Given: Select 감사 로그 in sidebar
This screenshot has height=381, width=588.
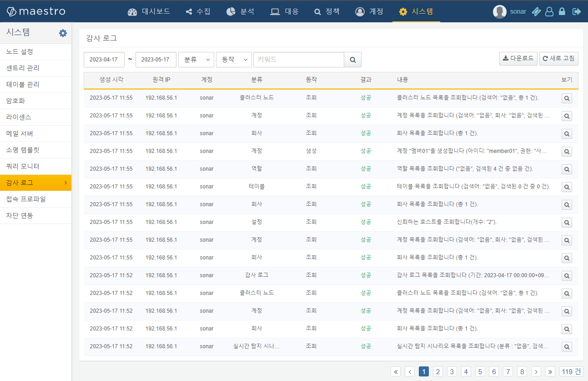Looking at the screenshot, I should [x=35, y=183].
